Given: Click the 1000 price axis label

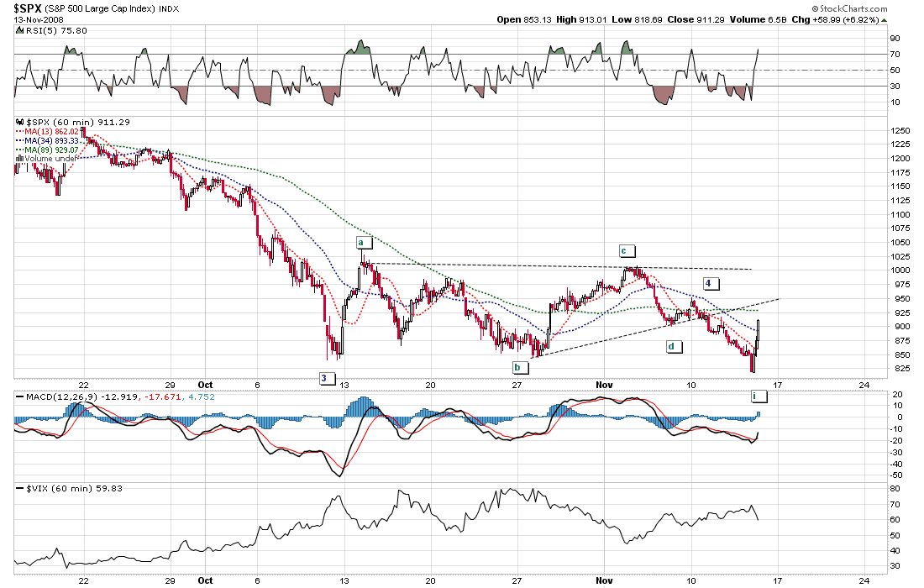Looking at the screenshot, I should pyautogui.click(x=900, y=270).
